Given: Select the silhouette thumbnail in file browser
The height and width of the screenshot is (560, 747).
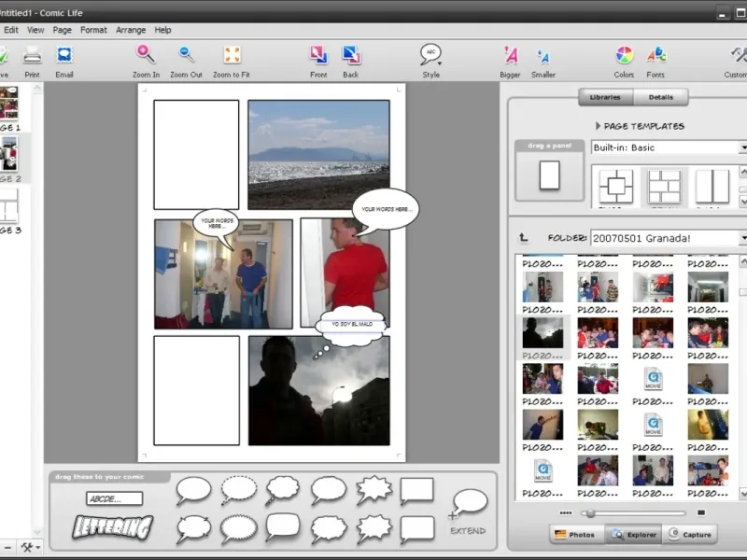Looking at the screenshot, I should (x=543, y=333).
